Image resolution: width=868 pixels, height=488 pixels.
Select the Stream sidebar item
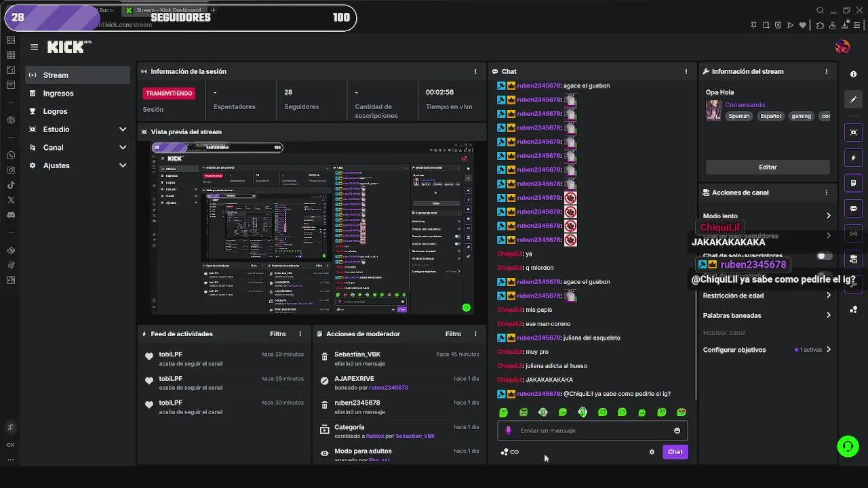pos(79,75)
